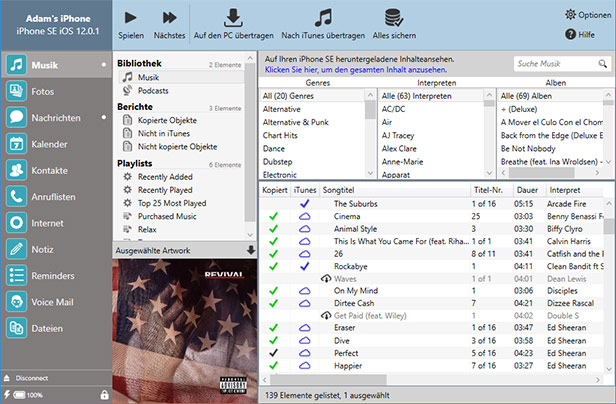Click the Spielen play button
The image size is (616, 404).
click(131, 24)
